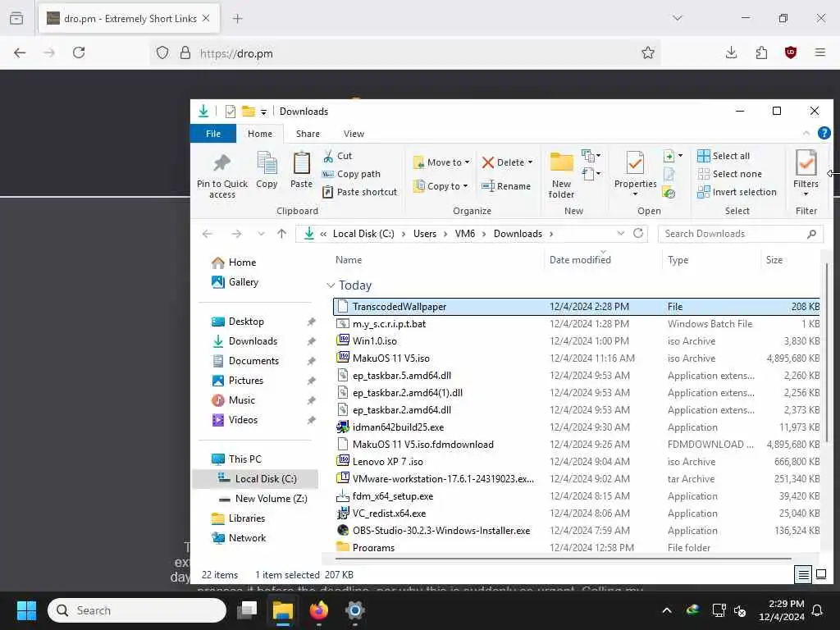Reload the dro.pm page in Firefox
The width and height of the screenshot is (840, 630).
click(79, 52)
